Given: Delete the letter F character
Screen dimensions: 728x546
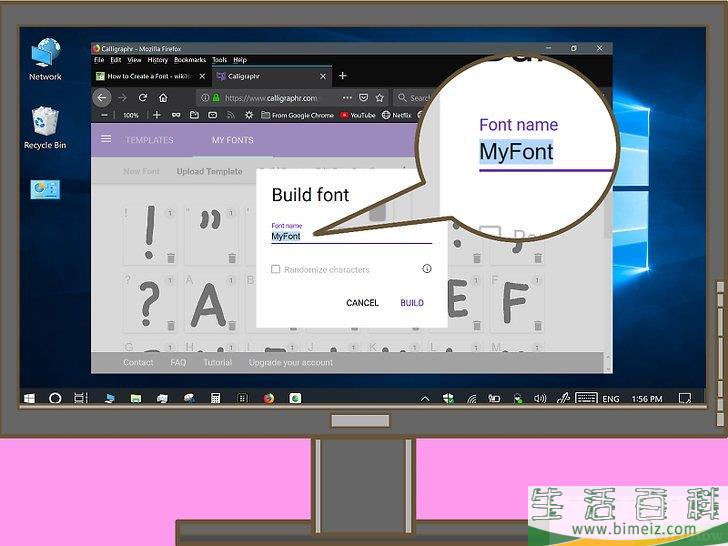Looking at the screenshot, I should coord(538,325).
